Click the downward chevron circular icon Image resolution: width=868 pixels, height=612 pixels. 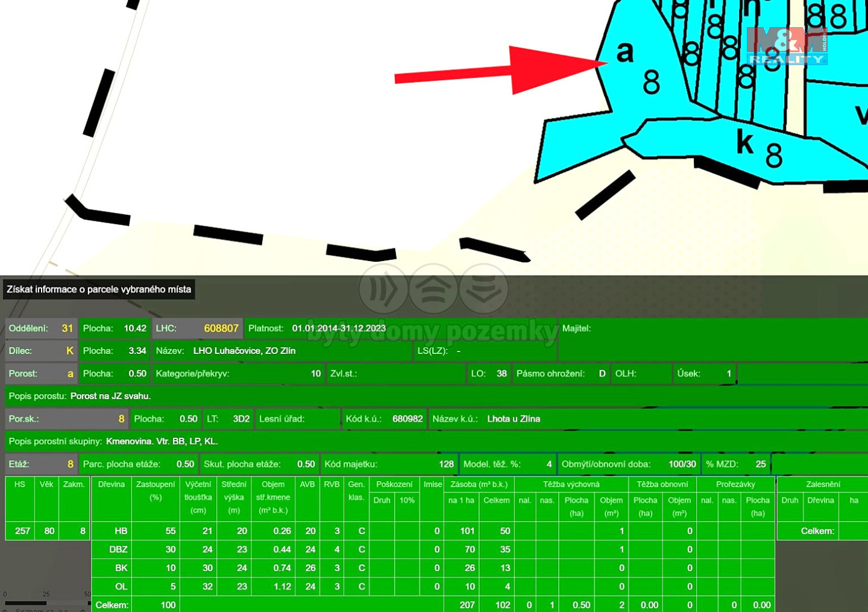[x=483, y=289]
